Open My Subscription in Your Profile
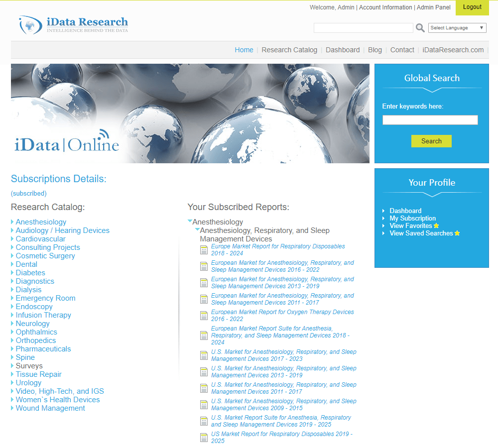This screenshot has width=498, height=448. (x=412, y=218)
